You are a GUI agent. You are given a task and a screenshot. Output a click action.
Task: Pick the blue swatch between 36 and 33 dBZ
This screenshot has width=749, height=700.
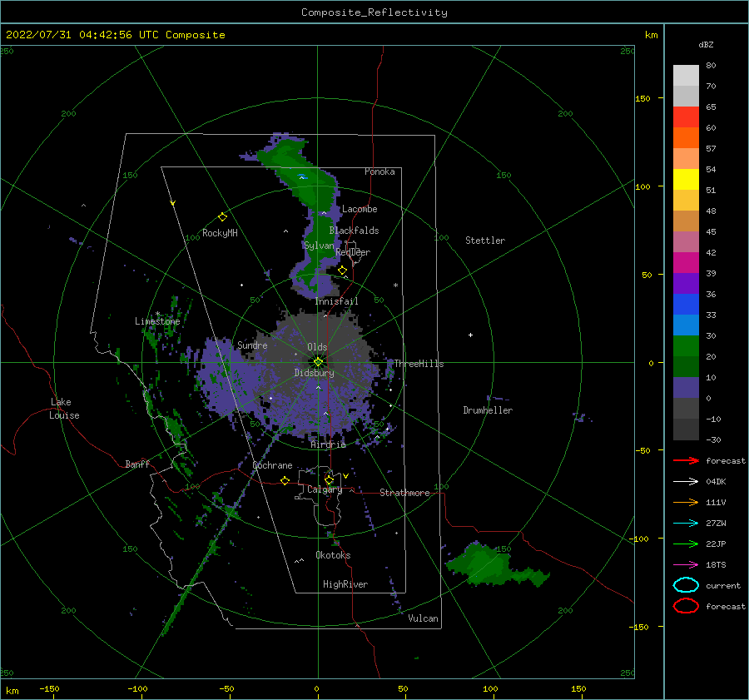686,304
